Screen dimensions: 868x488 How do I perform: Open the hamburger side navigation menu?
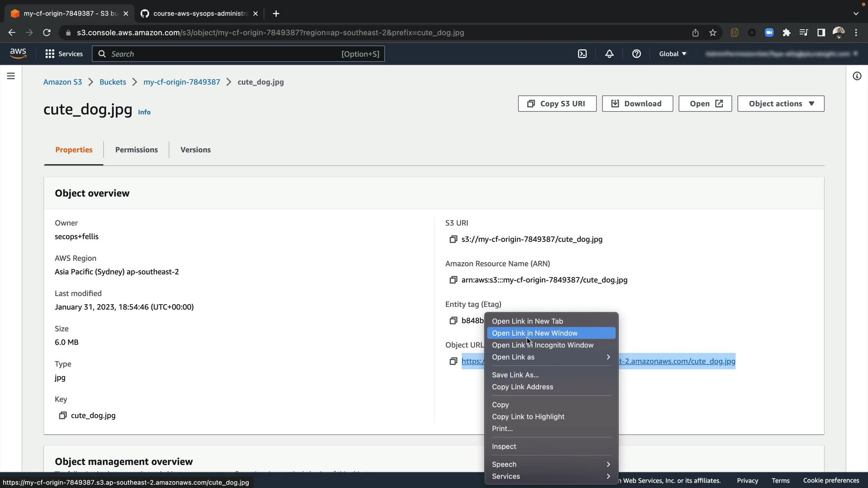coord(11,76)
